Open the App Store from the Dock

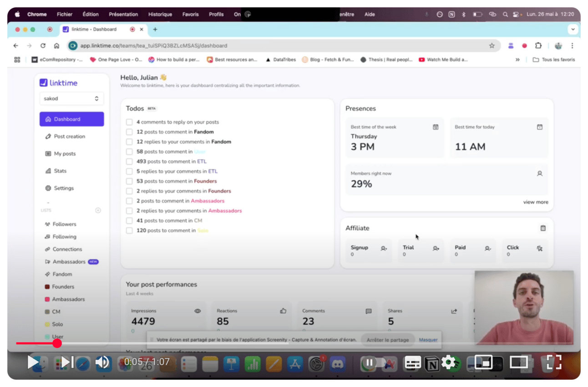point(295,364)
